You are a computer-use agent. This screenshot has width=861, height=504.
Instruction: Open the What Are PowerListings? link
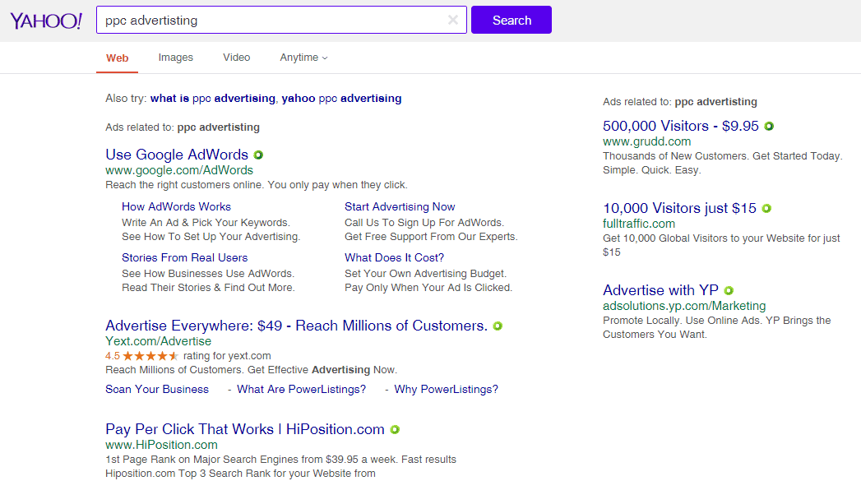302,389
